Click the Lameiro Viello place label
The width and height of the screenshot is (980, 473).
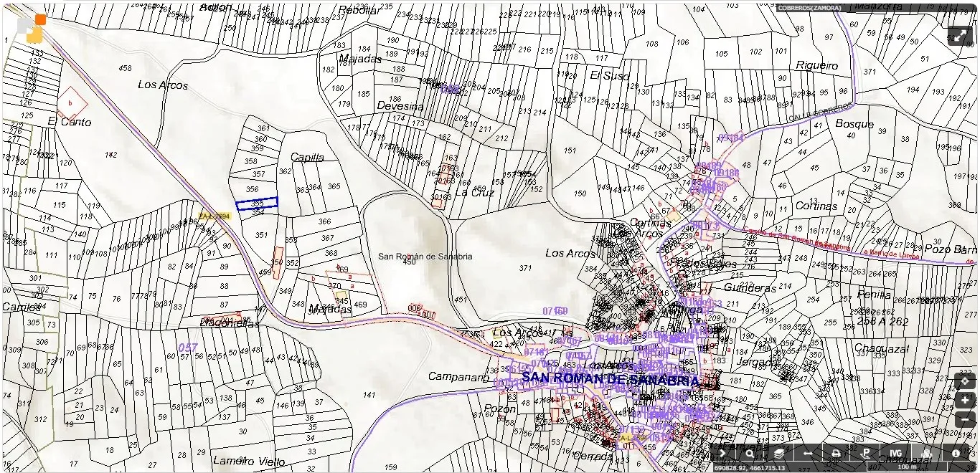(x=248, y=461)
